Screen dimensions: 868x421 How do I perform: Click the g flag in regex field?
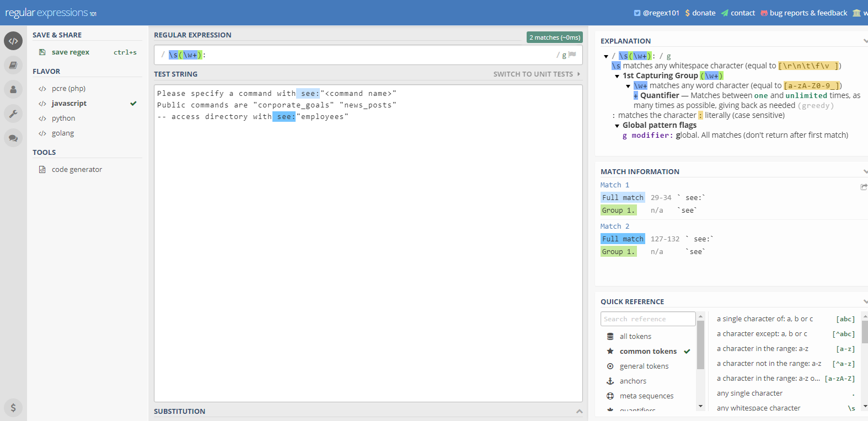[564, 55]
